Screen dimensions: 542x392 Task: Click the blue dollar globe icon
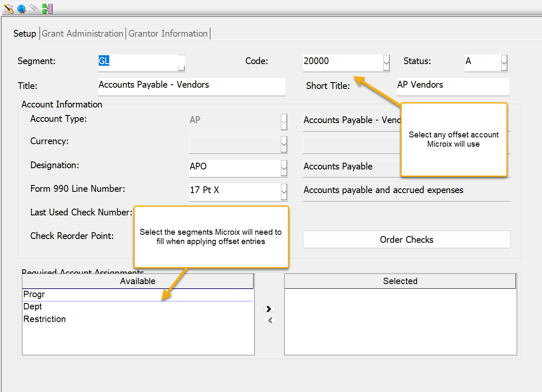[22, 8]
